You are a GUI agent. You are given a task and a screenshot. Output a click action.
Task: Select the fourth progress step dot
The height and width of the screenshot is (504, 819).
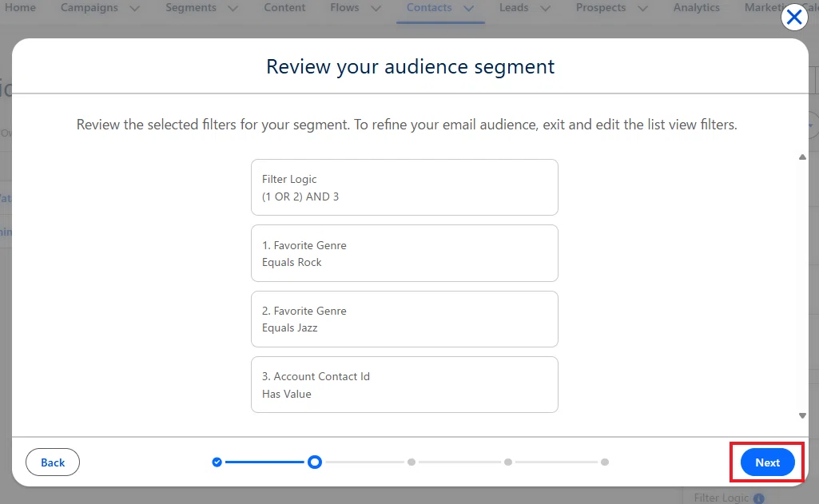click(x=508, y=462)
